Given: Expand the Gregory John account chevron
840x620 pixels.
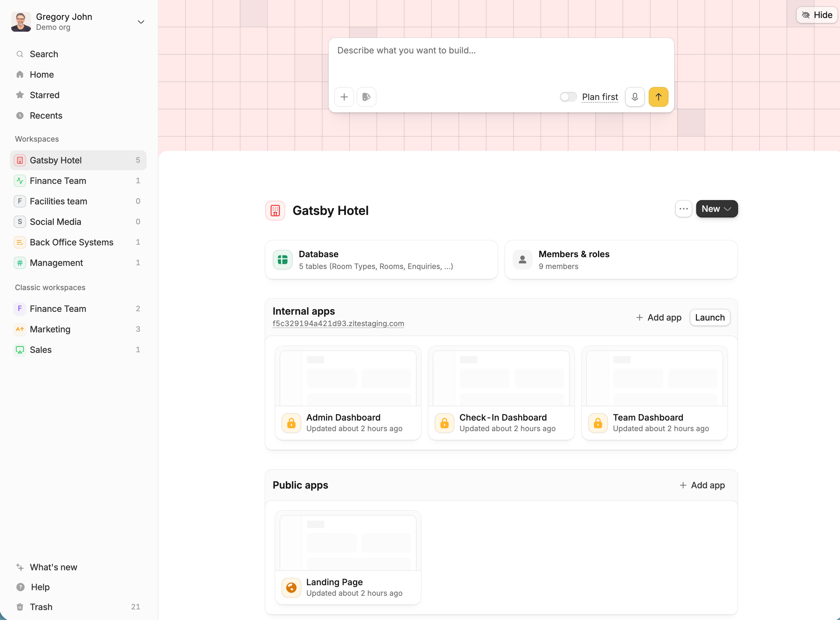Looking at the screenshot, I should (141, 22).
